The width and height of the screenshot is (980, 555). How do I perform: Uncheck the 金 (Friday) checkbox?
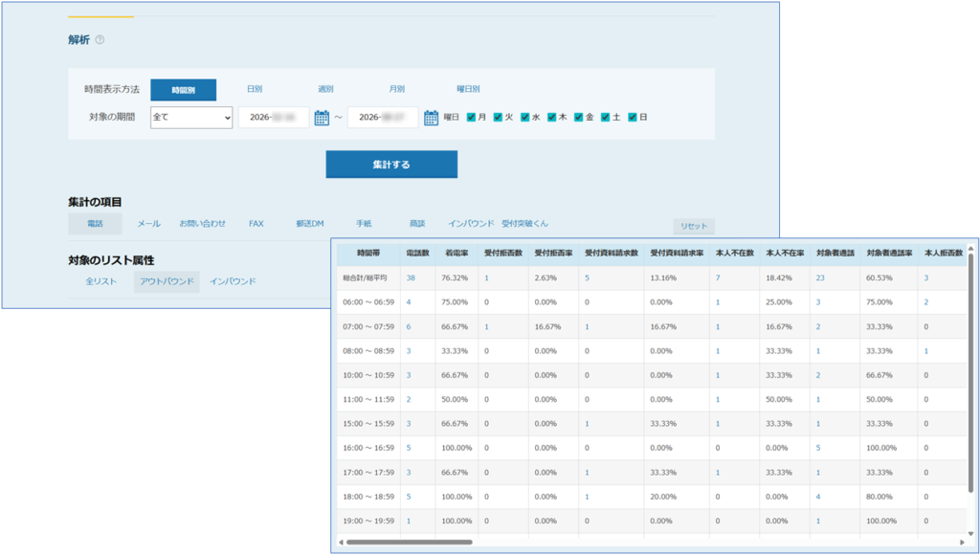[579, 118]
